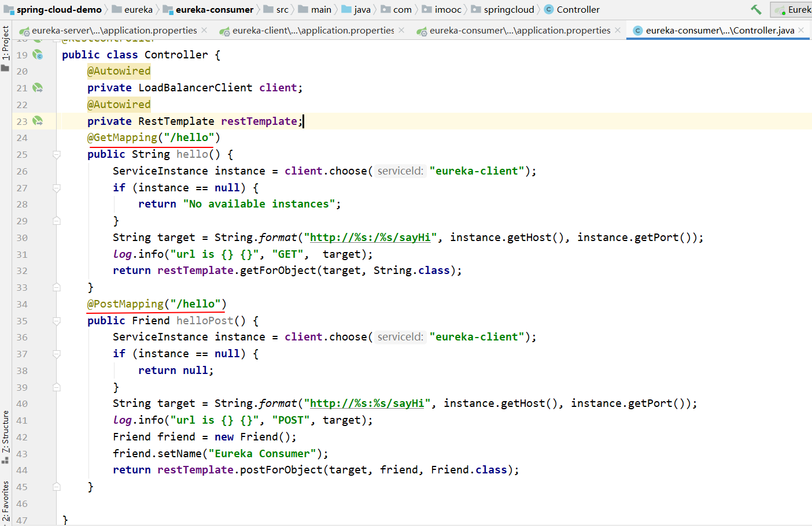This screenshot has width=812, height=526.
Task: Click the fold end marker on line 33
Action: click(57, 287)
